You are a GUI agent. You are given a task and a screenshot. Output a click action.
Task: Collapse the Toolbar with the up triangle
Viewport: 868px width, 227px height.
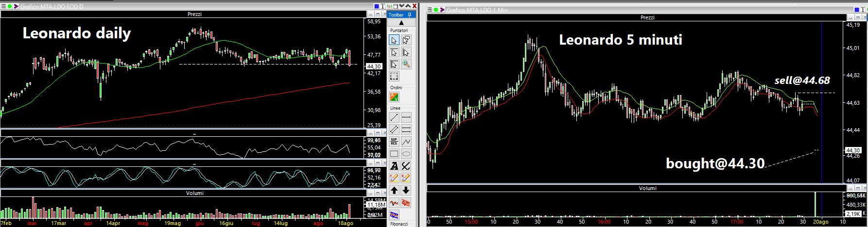click(x=401, y=23)
